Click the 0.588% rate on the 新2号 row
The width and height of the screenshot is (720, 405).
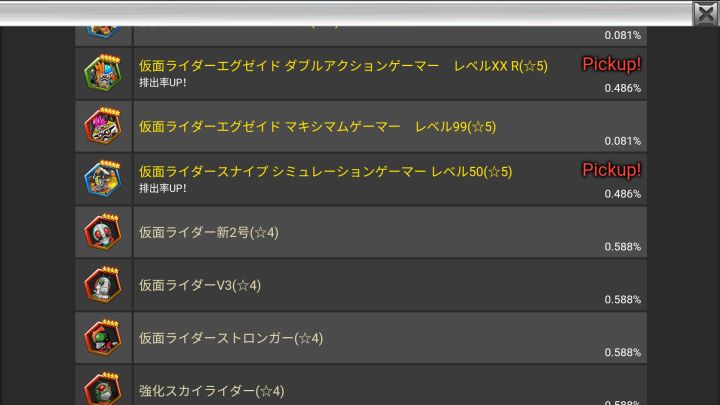point(623,247)
